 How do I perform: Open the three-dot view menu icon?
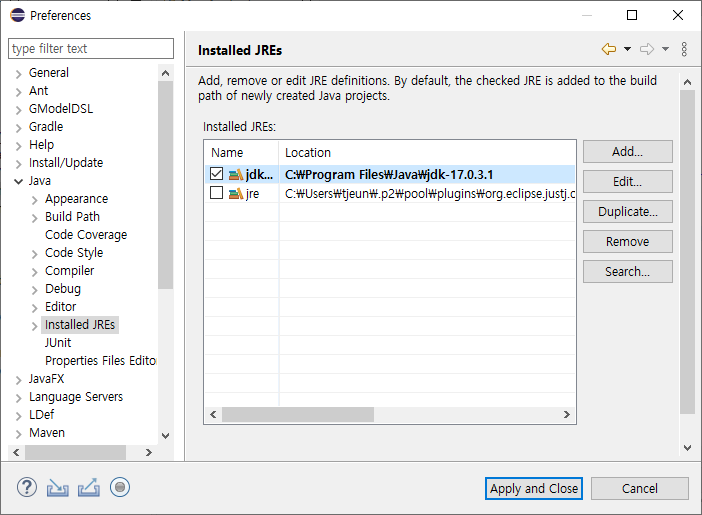(684, 49)
